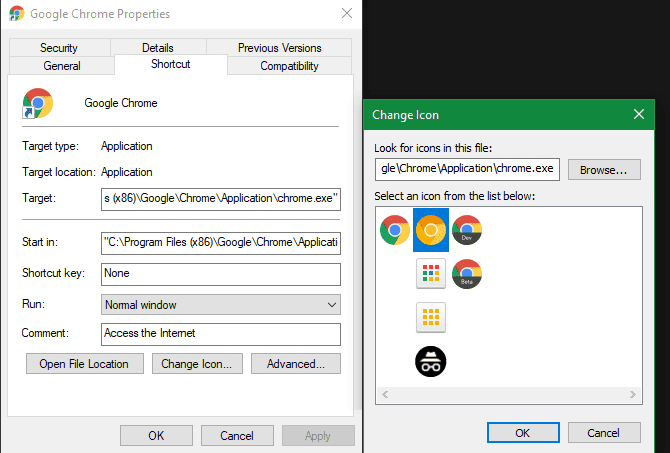Click Browse... in Change Icon dialog

pyautogui.click(x=604, y=170)
